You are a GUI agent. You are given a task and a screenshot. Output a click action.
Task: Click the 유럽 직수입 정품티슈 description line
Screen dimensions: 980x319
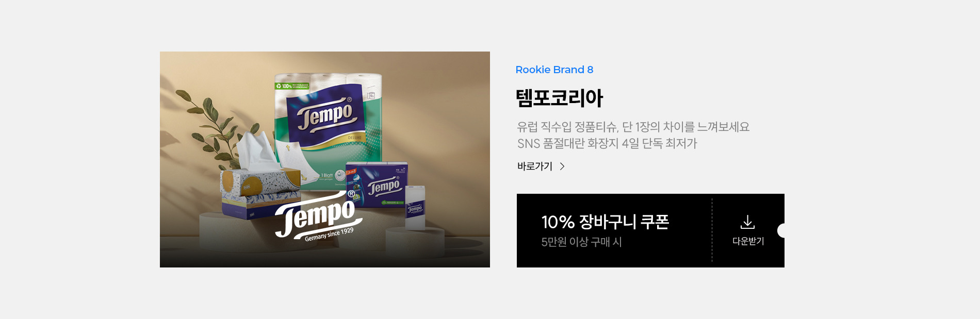pyautogui.click(x=633, y=127)
